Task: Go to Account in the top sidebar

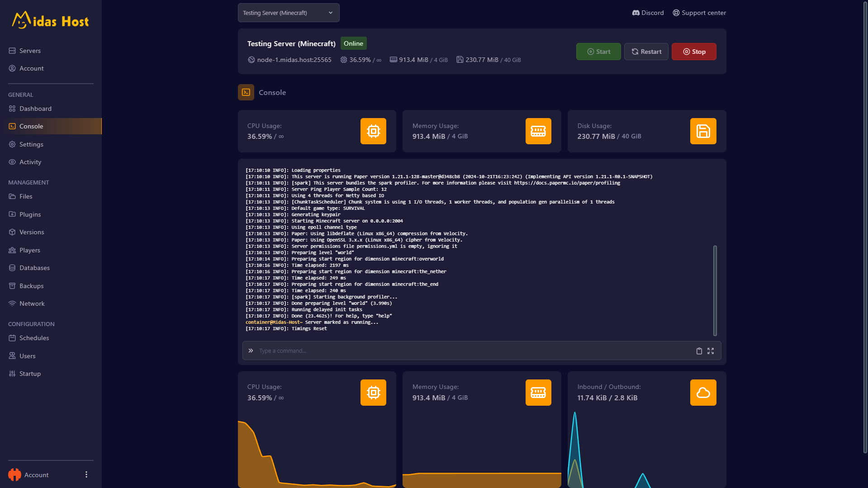Action: 51,68
